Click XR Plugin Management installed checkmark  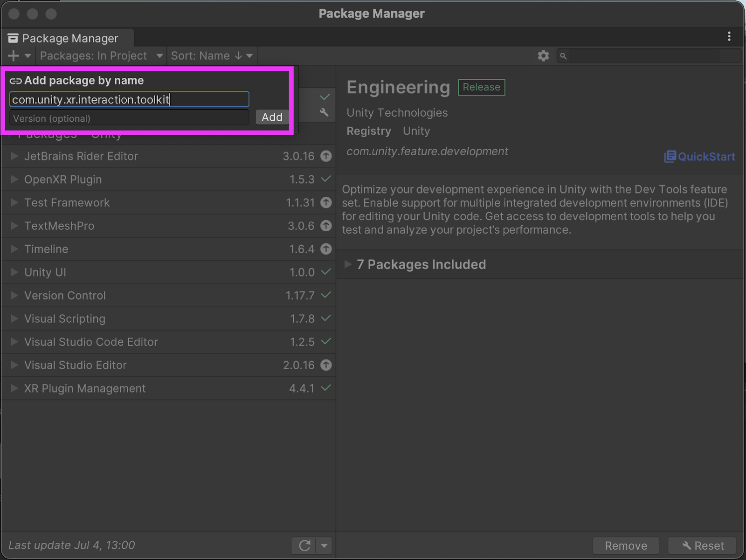point(326,388)
